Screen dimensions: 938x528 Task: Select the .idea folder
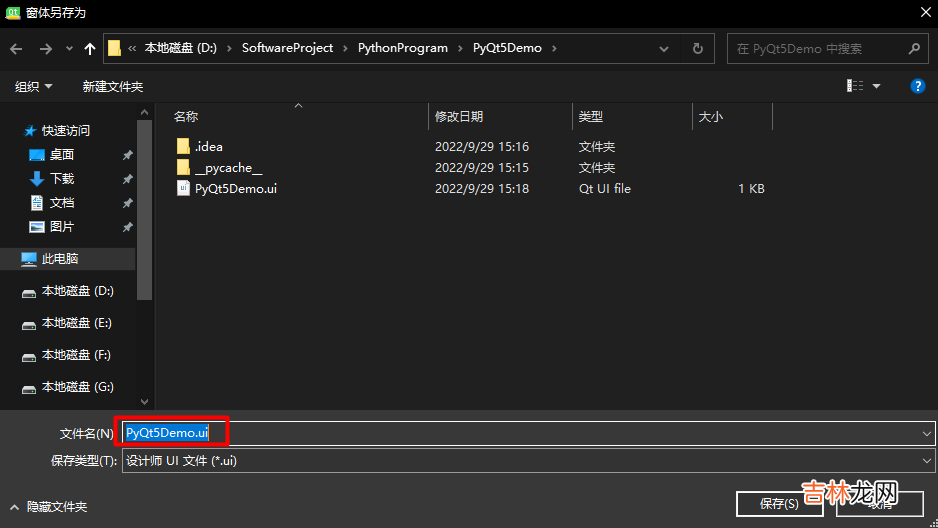[209, 147]
